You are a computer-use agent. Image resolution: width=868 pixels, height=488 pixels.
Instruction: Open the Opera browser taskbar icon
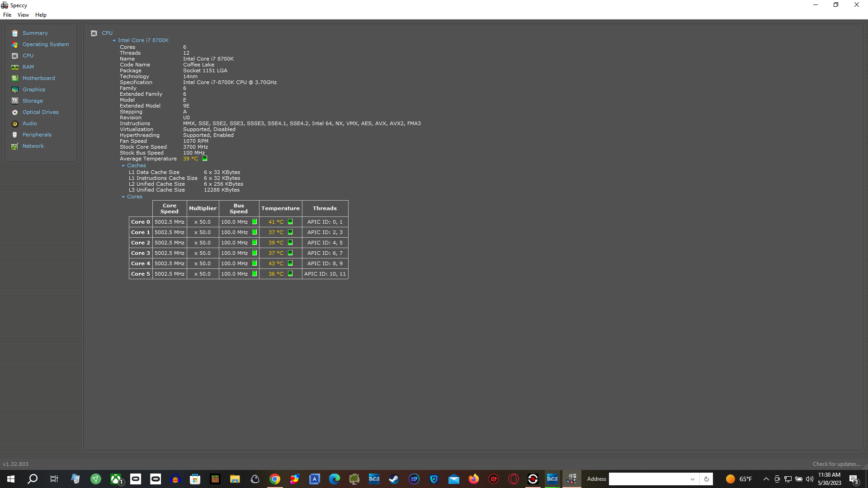(513, 479)
